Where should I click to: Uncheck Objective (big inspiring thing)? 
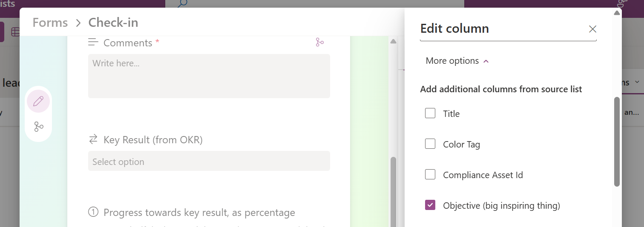tap(430, 205)
